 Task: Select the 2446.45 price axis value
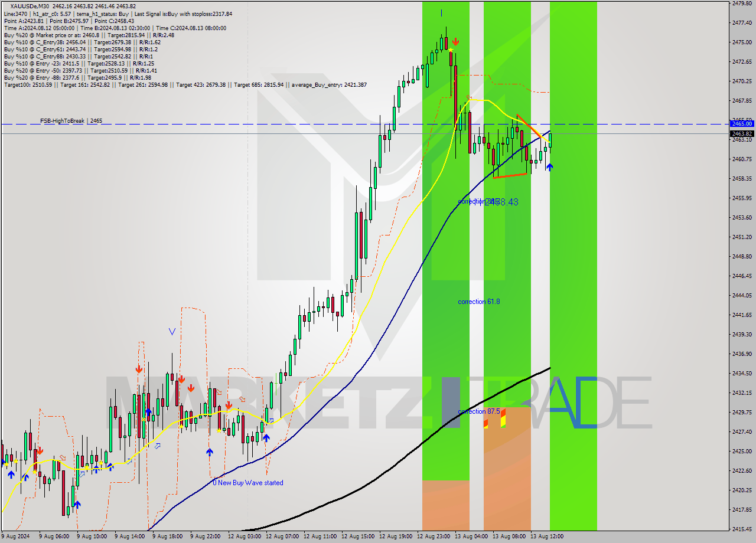pos(742,276)
